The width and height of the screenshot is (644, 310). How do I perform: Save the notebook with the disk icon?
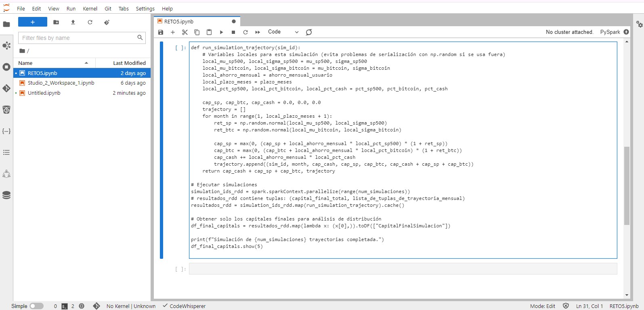pyautogui.click(x=161, y=32)
